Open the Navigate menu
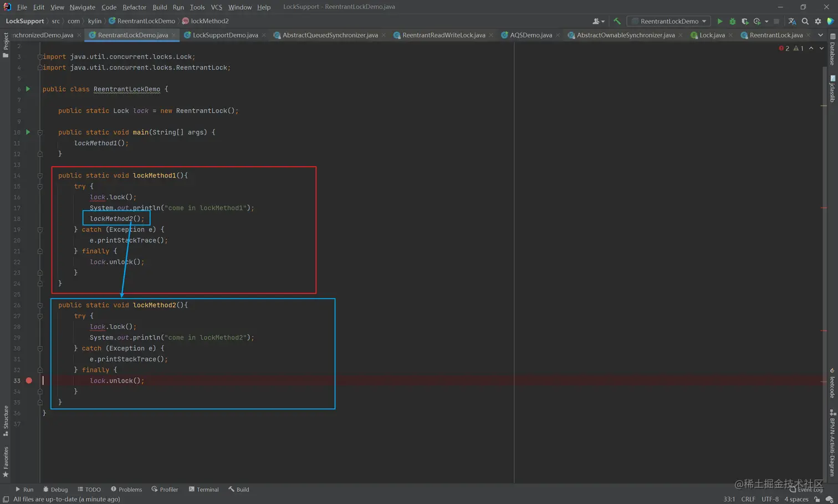Viewport: 838px width, 504px height. pos(82,7)
